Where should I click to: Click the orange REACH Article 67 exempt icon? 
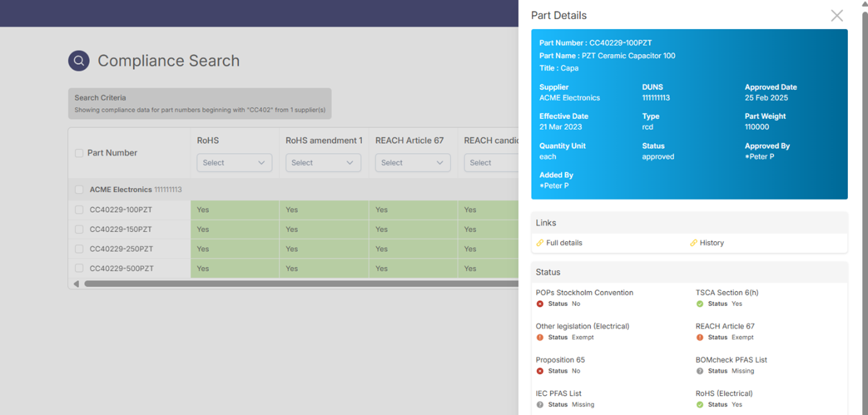[700, 338]
